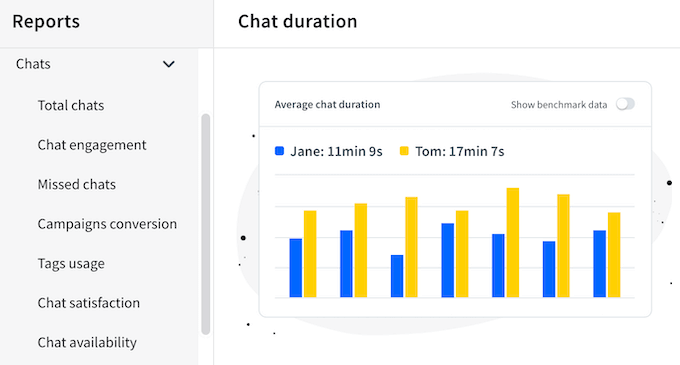Click the yellow Tom legend swatch

[x=404, y=151]
